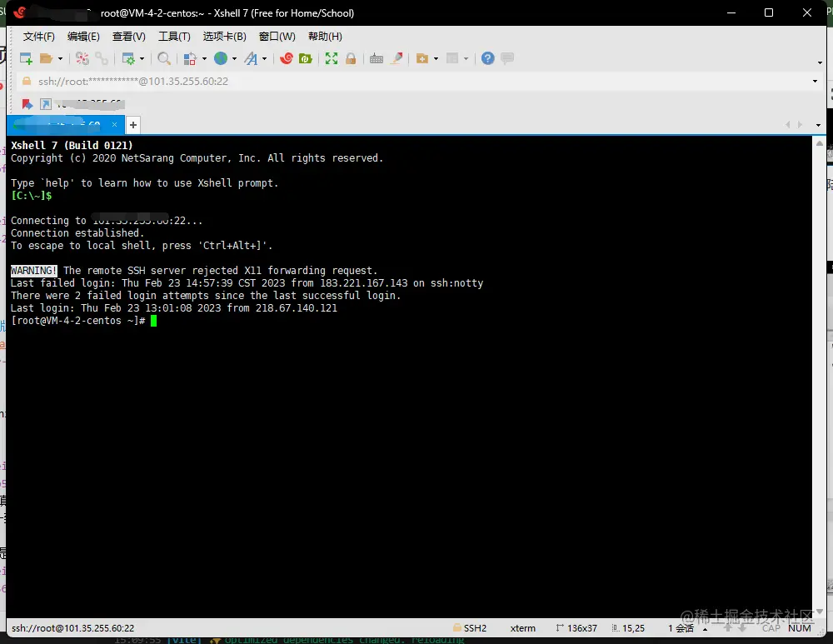This screenshot has height=644, width=833.
Task: Click the blurred session shortcut in links bar
Action: click(x=83, y=104)
